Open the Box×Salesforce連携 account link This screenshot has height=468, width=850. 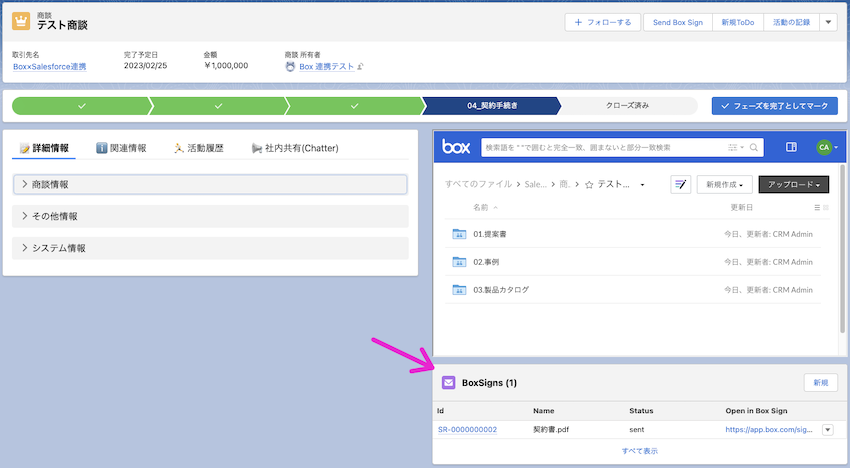50,67
